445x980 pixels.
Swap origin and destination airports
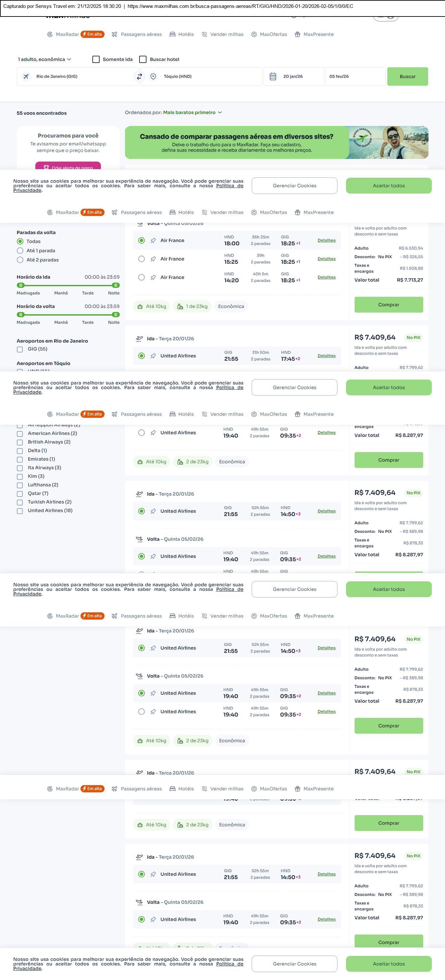(x=139, y=77)
